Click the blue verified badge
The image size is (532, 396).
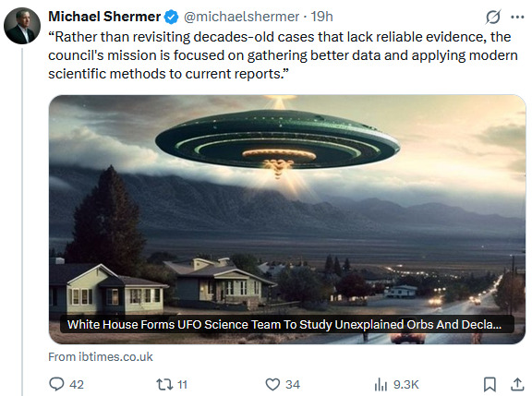172,17
